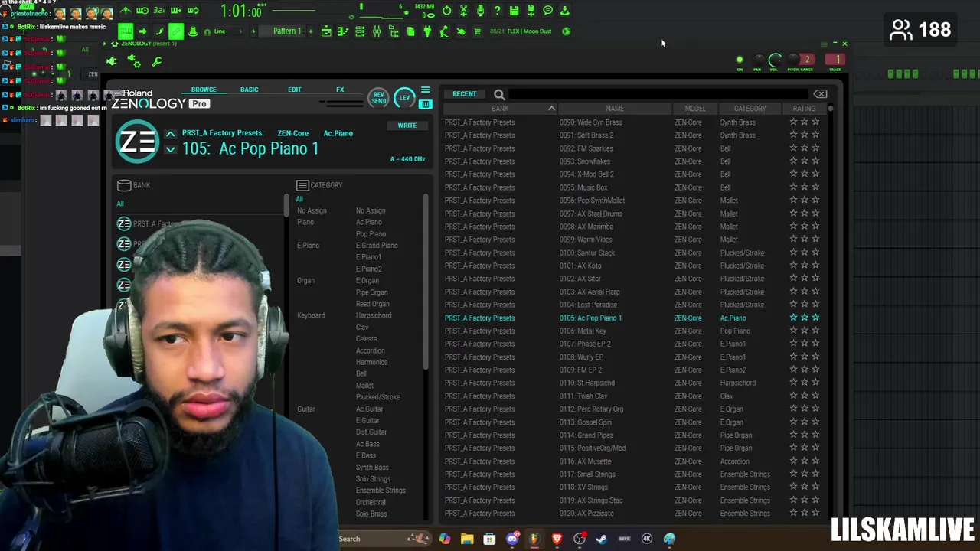Select preset 0098: AX Marimba

click(586, 227)
